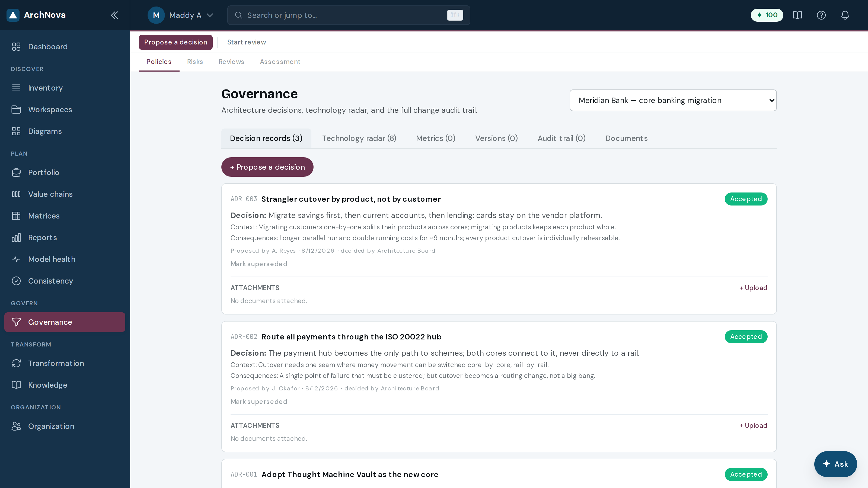Open the ADR-001 Thought Machine Vault title
The width and height of the screenshot is (868, 488).
coord(350,474)
